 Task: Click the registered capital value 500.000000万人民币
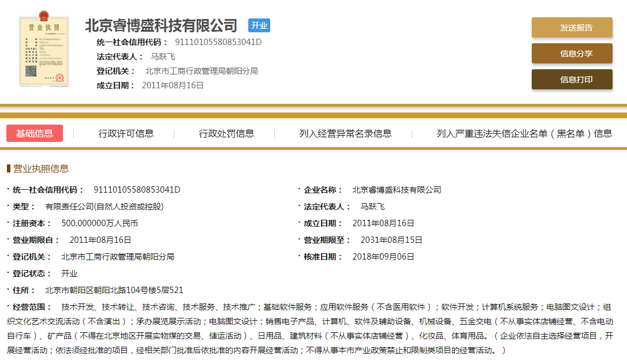[100, 223]
